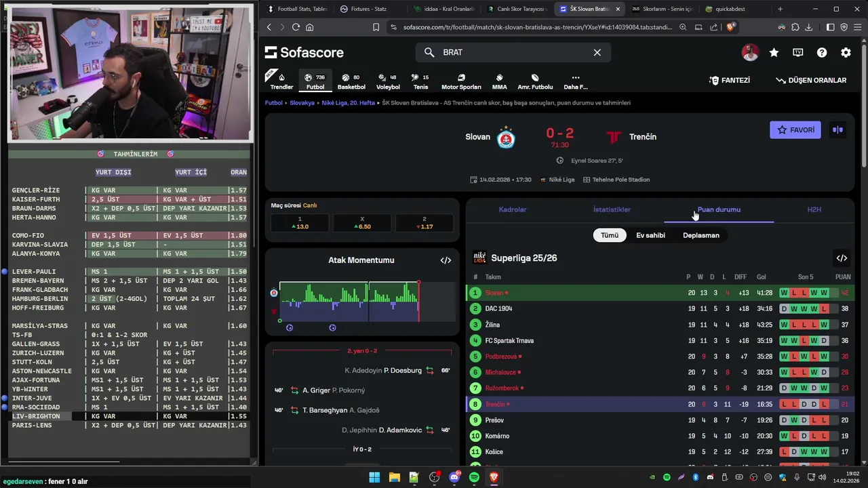Open the Sofascore home logo
This screenshot has height=488, width=868.
[x=304, y=52]
